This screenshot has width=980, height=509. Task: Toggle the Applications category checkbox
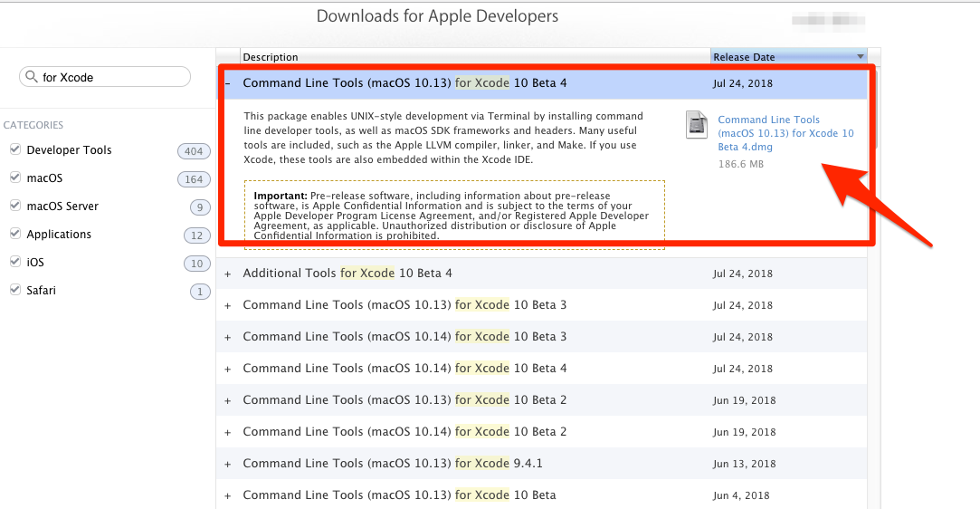tap(15, 234)
